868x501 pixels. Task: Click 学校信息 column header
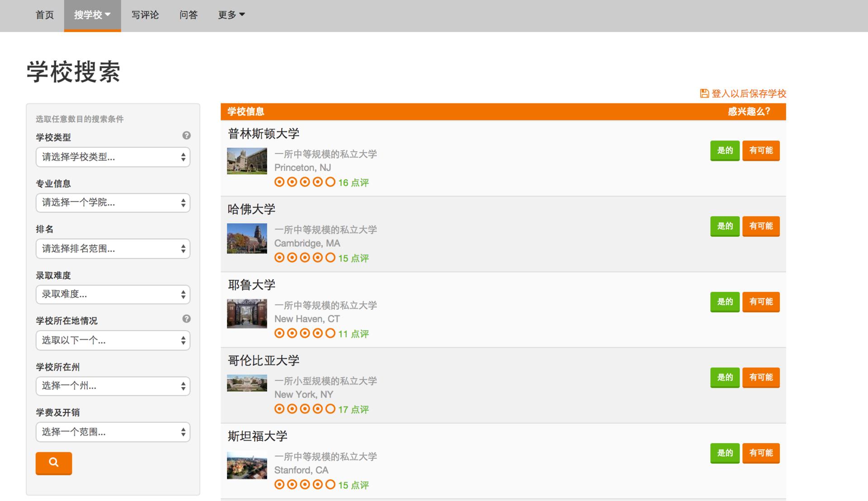[245, 112]
